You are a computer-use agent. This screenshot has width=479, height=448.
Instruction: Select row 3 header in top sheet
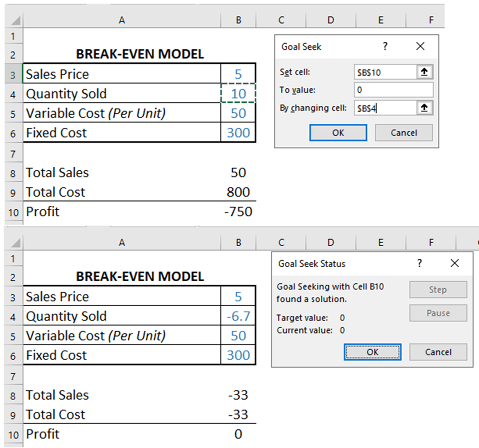[13, 74]
